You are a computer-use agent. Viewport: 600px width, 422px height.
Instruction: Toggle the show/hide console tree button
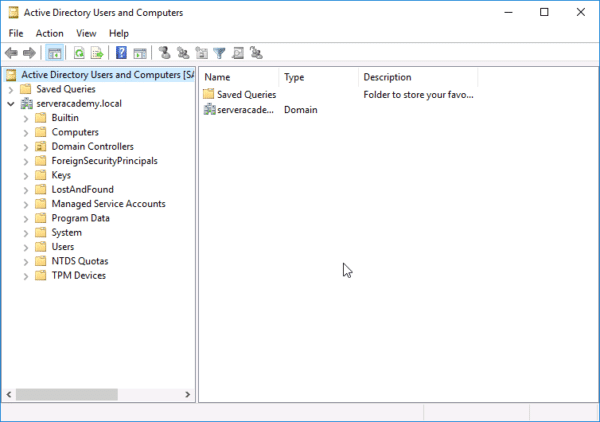(54, 53)
